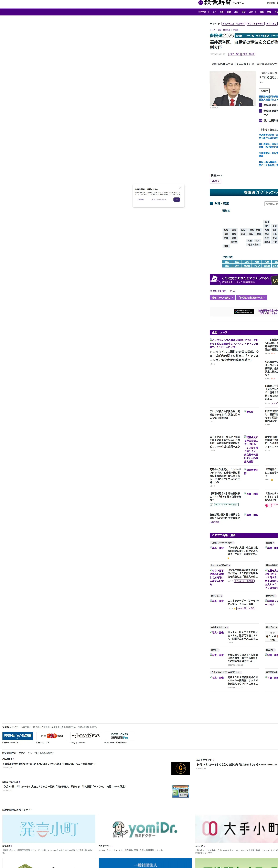278x868 pixels.
Task: Click the 選挙・世論調査 breadcrumb
Action: 224,30
